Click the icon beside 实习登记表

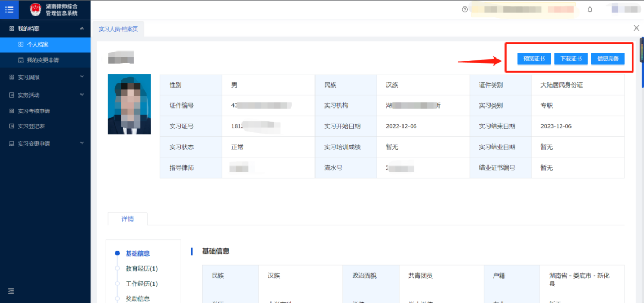(12, 126)
